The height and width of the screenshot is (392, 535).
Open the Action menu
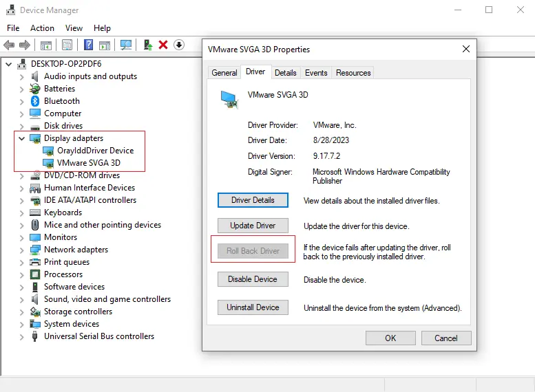coord(42,28)
